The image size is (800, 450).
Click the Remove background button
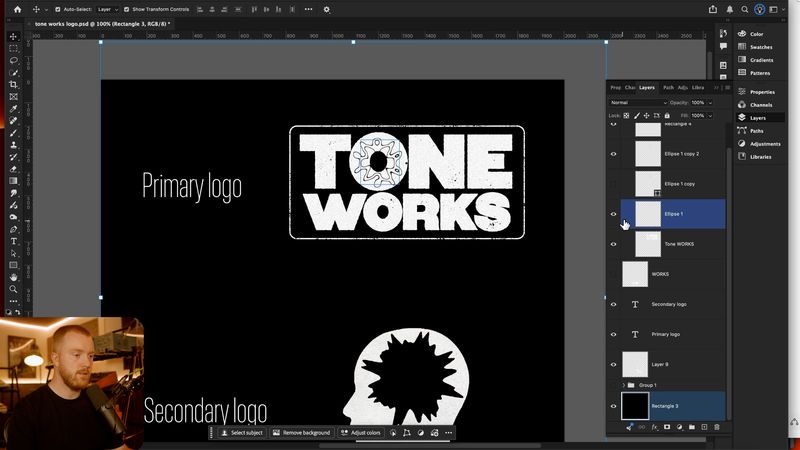(x=302, y=433)
